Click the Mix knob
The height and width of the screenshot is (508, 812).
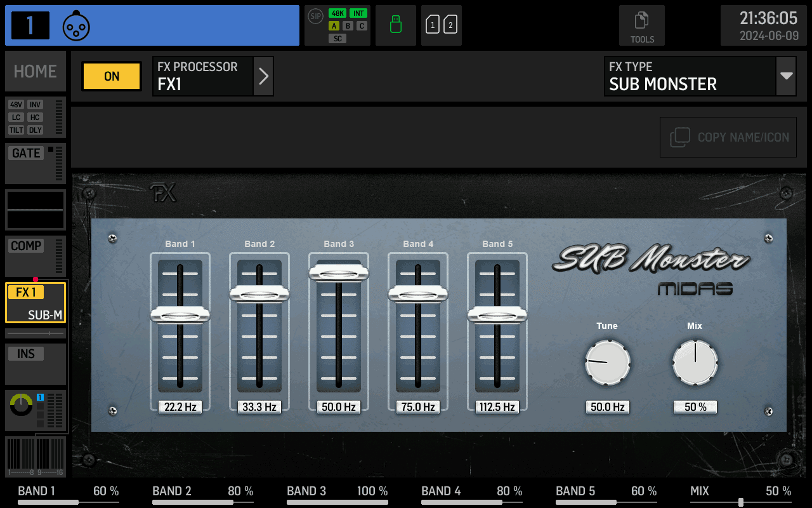pos(695,363)
